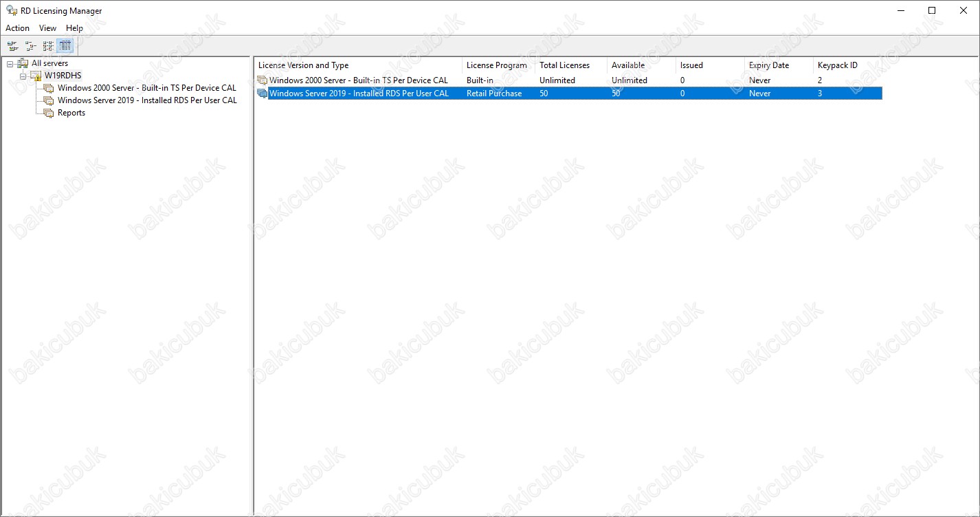Screen dimensions: 980x517
Task: Open the Help menu
Action: pyautogui.click(x=74, y=28)
